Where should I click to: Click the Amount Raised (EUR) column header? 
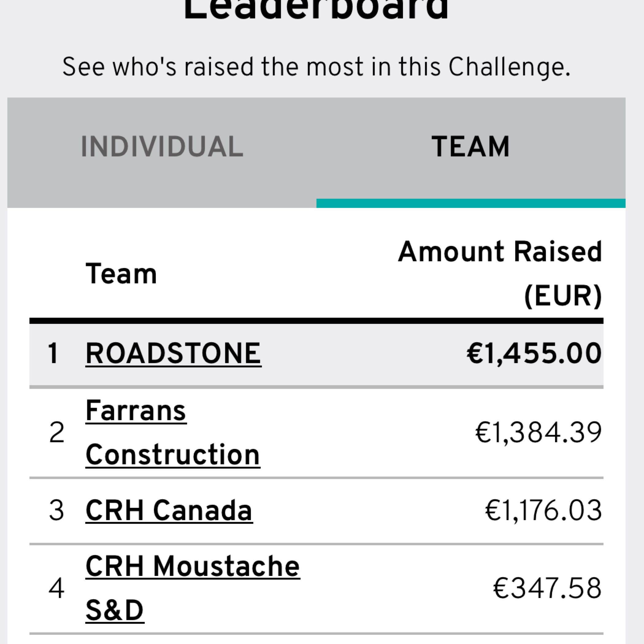click(500, 273)
